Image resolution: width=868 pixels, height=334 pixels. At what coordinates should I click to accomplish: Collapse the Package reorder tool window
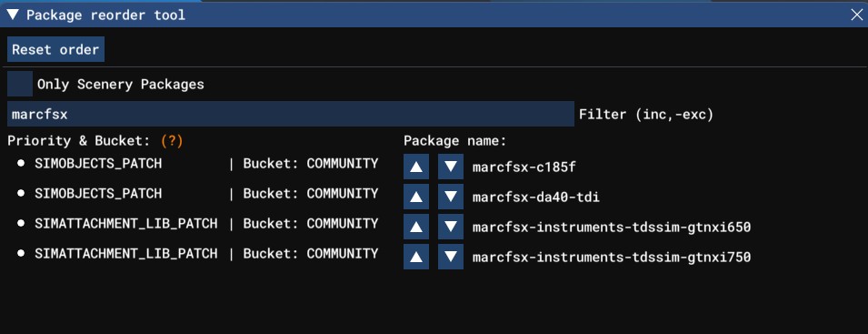(14, 15)
